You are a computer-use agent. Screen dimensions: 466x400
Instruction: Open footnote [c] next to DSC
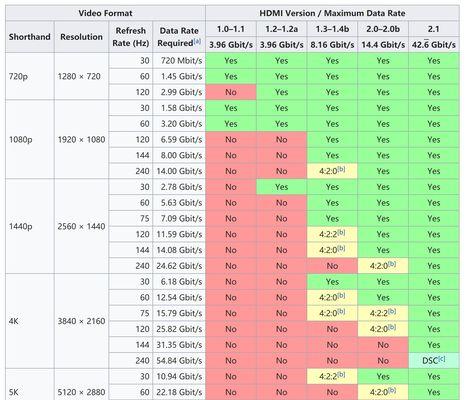pos(441,359)
